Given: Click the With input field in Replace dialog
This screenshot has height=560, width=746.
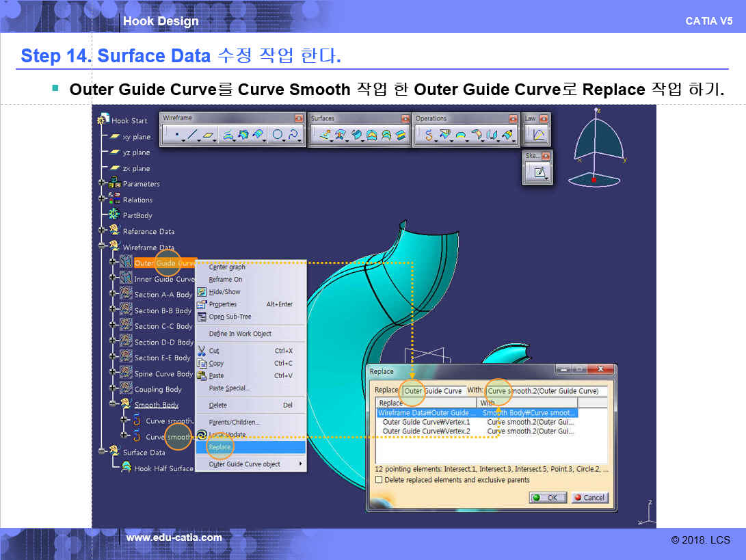Looking at the screenshot, I should 547,391.
